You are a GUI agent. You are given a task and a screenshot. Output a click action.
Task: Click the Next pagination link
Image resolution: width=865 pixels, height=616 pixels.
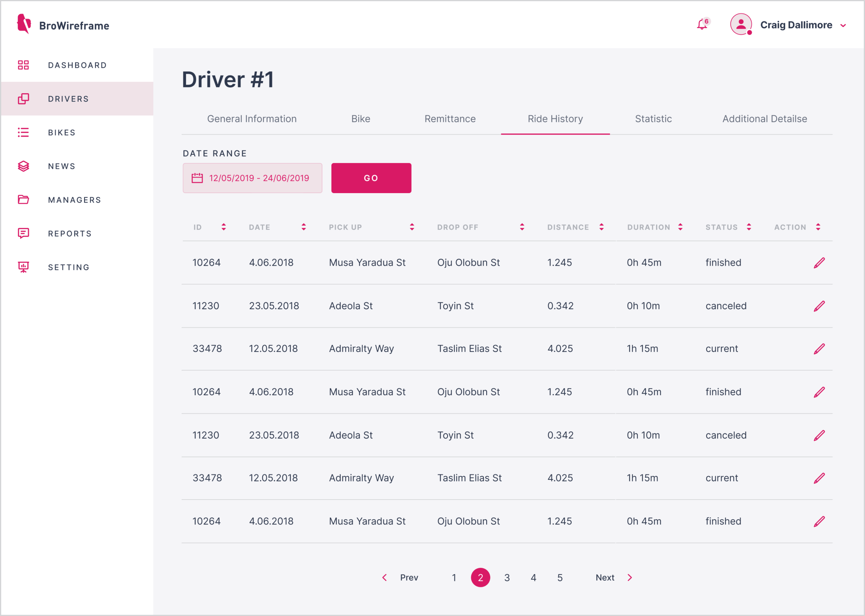[605, 578]
